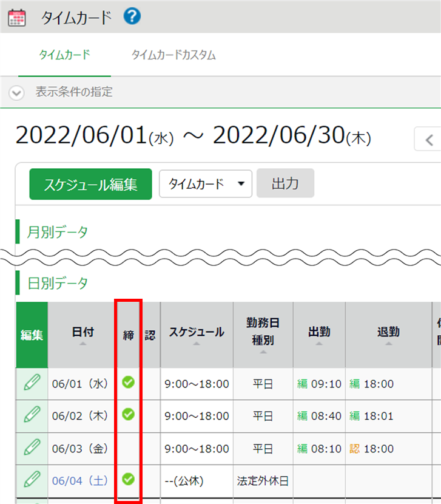Click the 出力 button
Viewport: 441px width, 504px height.
(x=285, y=183)
